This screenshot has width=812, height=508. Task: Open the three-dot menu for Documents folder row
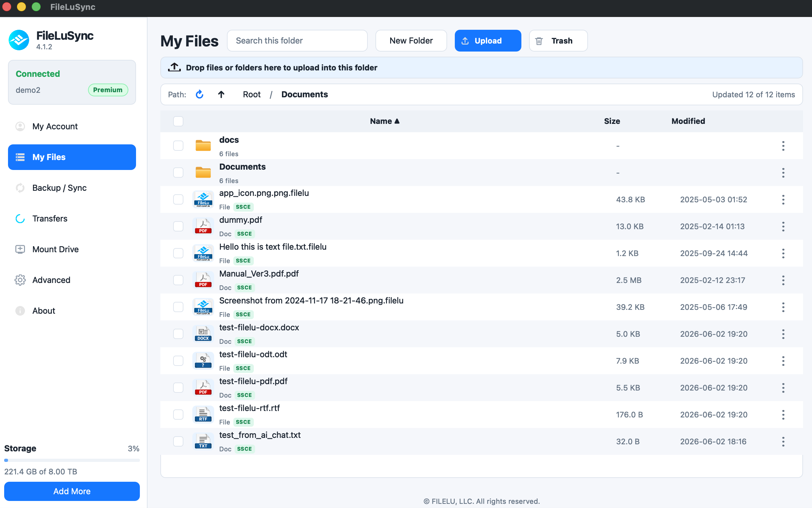point(783,173)
